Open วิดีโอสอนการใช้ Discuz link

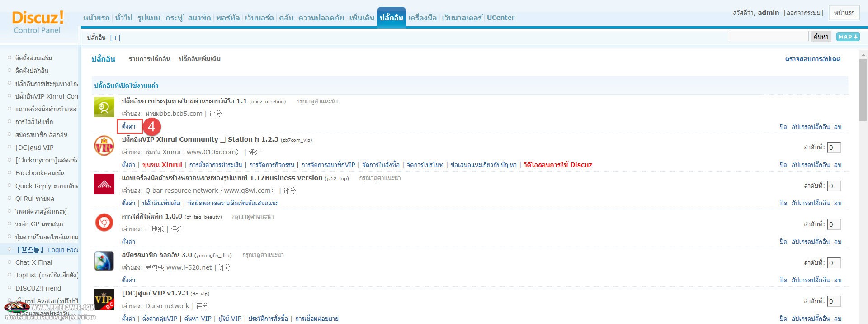[558, 165]
